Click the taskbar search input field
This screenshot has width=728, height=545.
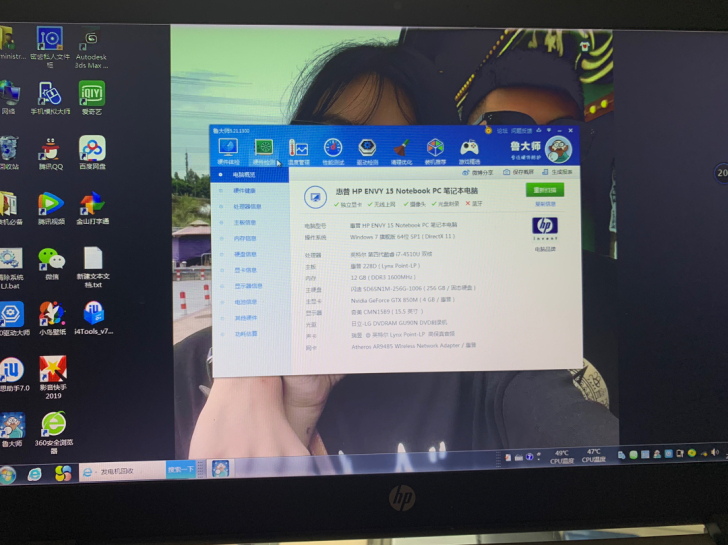tap(123, 471)
